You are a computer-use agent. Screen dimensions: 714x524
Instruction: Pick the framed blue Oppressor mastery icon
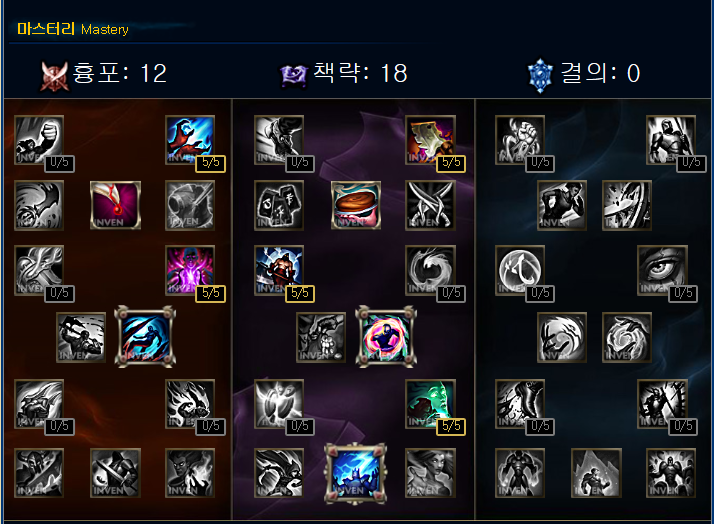tap(145, 336)
